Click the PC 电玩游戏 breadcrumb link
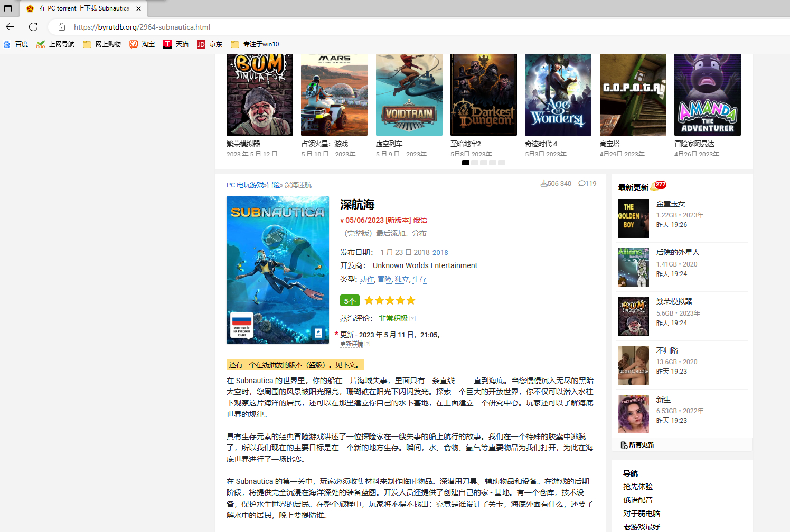The image size is (790, 532). click(x=245, y=185)
